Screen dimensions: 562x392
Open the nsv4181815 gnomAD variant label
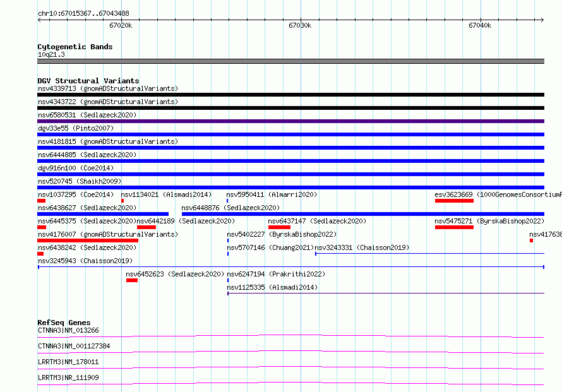tap(108, 141)
